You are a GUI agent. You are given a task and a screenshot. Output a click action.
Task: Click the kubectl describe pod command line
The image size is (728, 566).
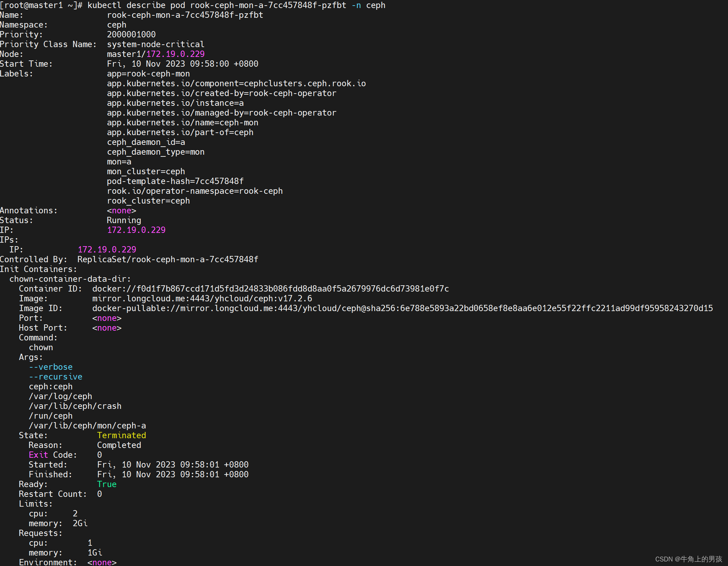(193, 5)
